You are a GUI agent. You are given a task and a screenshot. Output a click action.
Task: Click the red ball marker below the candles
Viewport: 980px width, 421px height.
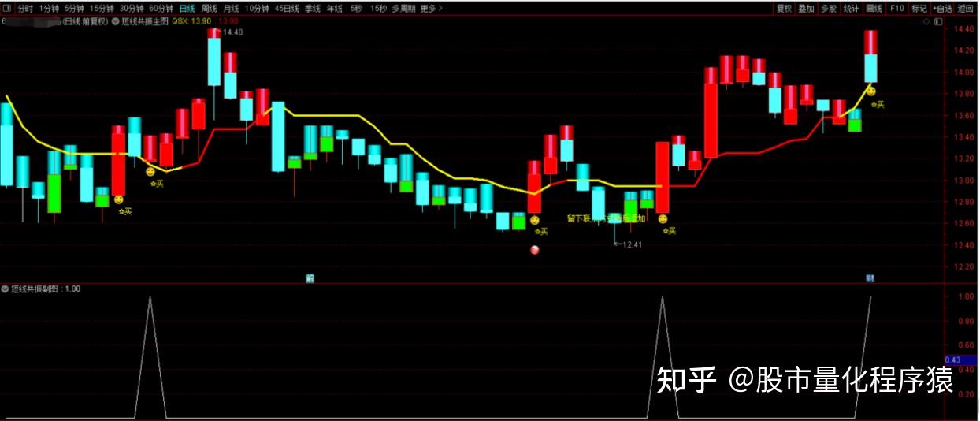[535, 251]
